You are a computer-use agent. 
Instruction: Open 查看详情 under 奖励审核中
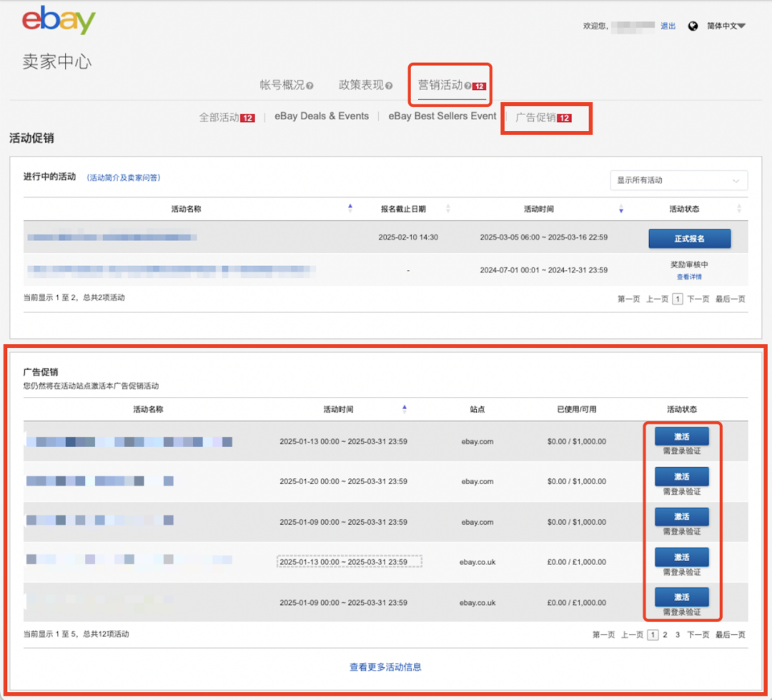tap(688, 277)
